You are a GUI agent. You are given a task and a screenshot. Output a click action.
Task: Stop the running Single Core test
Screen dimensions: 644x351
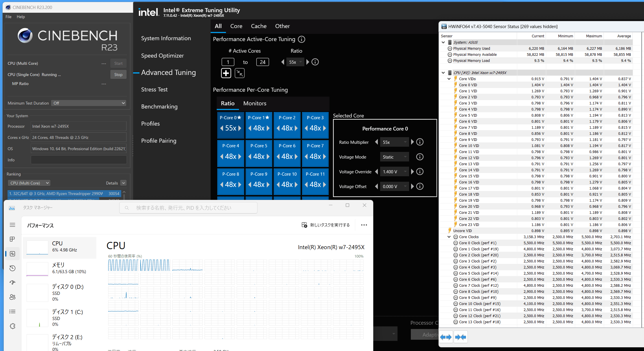click(118, 75)
